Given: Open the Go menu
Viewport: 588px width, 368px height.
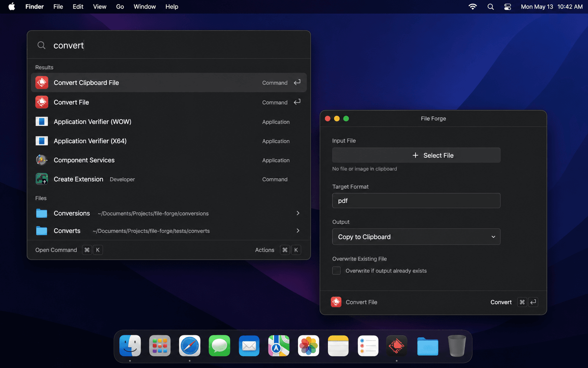Looking at the screenshot, I should pos(120,7).
